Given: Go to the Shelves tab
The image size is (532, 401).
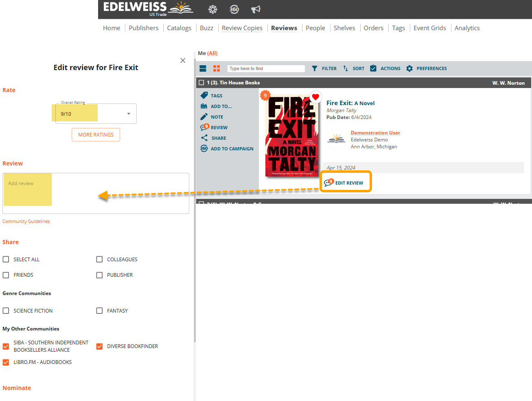Looking at the screenshot, I should tap(344, 28).
